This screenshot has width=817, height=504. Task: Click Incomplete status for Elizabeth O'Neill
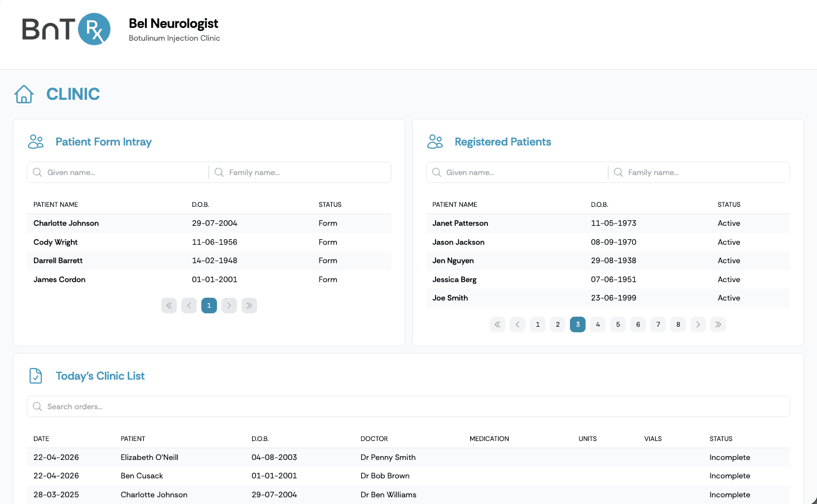point(730,457)
